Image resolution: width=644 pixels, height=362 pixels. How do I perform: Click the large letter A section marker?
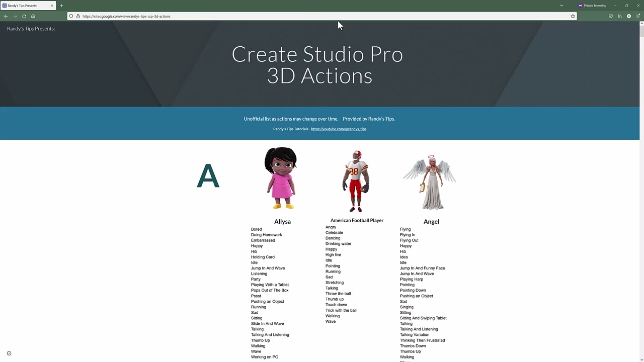(x=208, y=175)
